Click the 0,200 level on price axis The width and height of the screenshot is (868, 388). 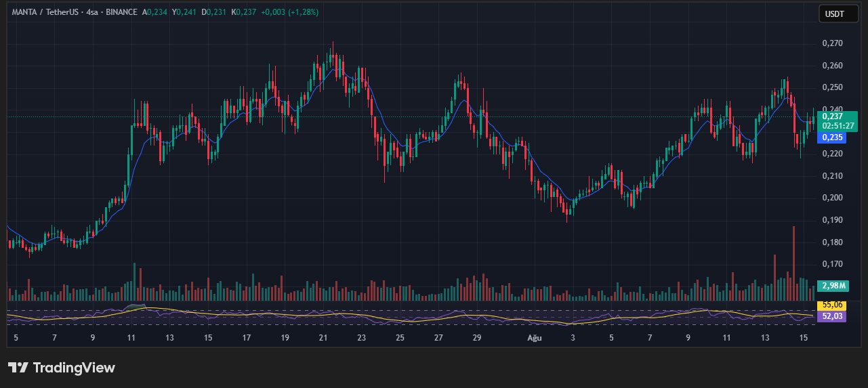point(832,198)
